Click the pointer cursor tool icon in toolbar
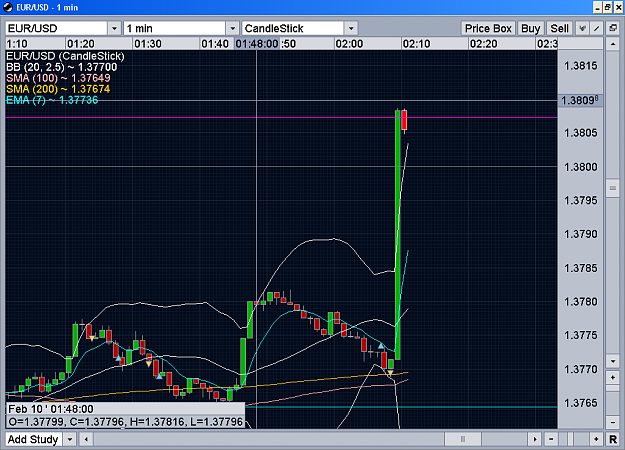This screenshot has width=625, height=450. point(582,28)
